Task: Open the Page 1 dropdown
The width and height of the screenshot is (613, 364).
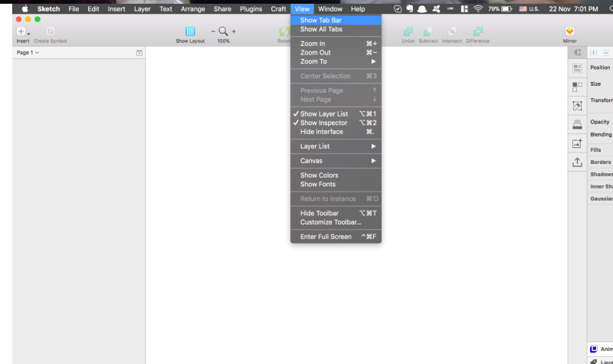Action: [x=28, y=52]
